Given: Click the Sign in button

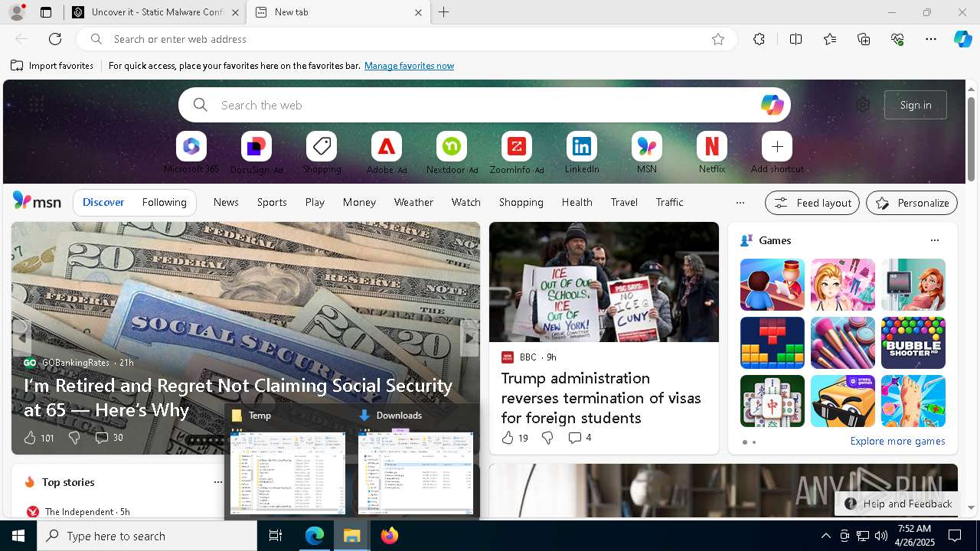Looking at the screenshot, I should pyautogui.click(x=916, y=105).
